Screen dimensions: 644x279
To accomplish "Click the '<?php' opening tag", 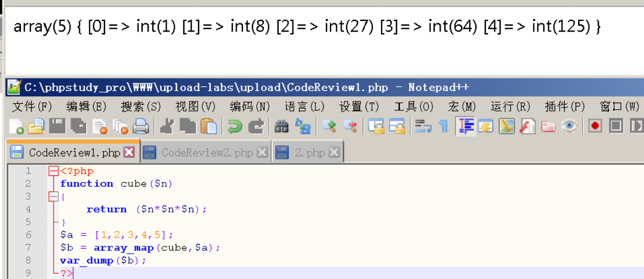I will 77,171.
